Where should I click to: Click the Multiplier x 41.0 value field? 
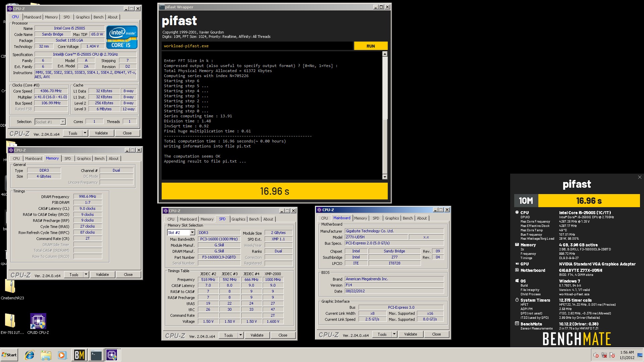pos(51,97)
